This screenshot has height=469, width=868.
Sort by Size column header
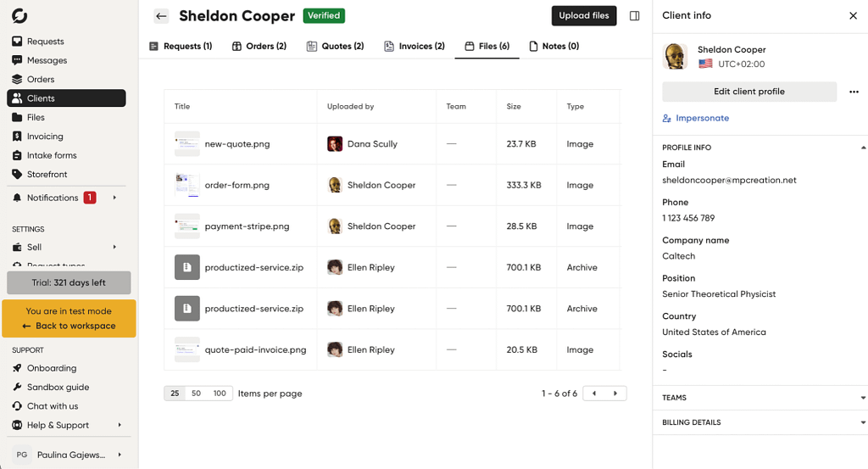(514, 106)
